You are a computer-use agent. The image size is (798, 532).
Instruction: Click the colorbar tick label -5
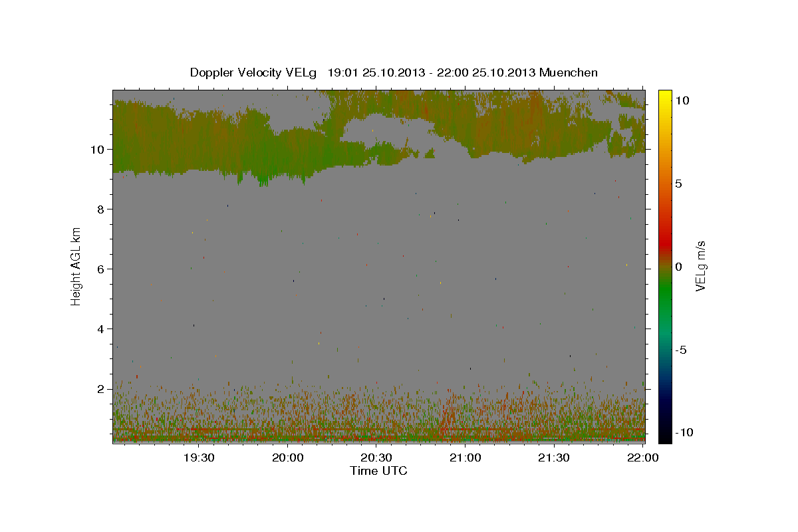[x=680, y=350]
